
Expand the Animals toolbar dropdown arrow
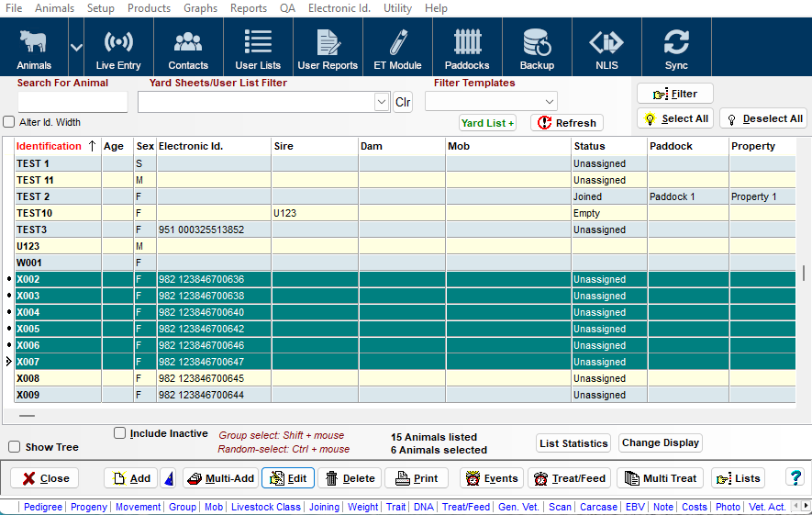click(76, 48)
